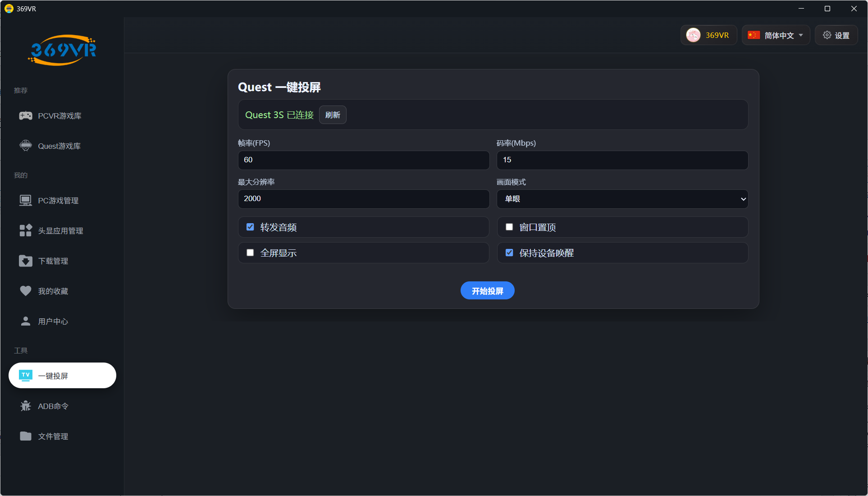This screenshot has height=496, width=868.
Task: Select the 我的收藏 heart icon
Action: click(x=26, y=291)
